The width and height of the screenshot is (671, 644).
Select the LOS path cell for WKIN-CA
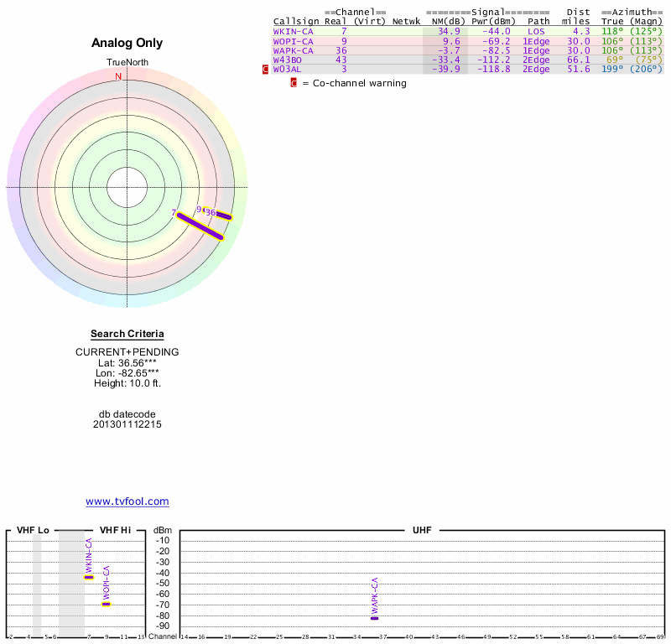coord(536,32)
